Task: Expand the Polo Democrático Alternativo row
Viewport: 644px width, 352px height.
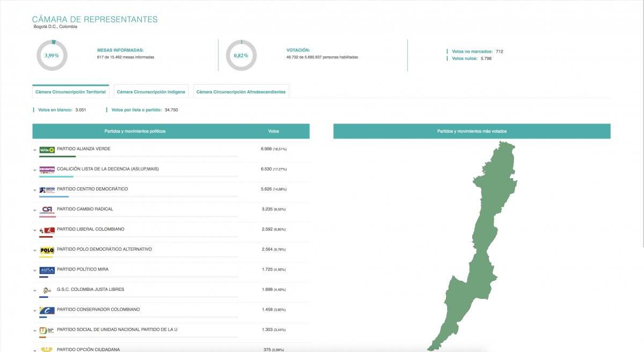Action: 35,251
